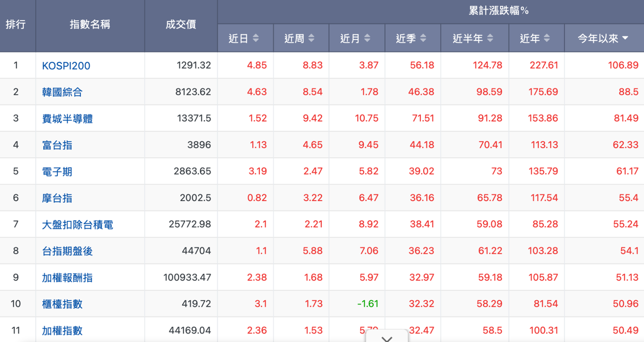Sort by 近半年 column arrows
The width and height of the screenshot is (644, 342).
click(490, 38)
